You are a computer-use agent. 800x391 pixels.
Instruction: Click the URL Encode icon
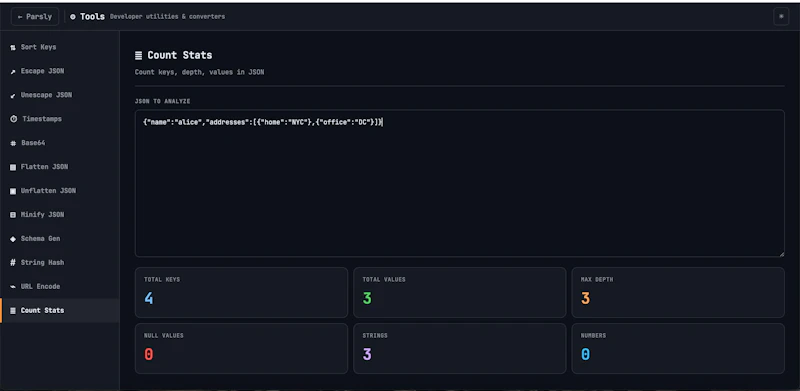point(13,286)
